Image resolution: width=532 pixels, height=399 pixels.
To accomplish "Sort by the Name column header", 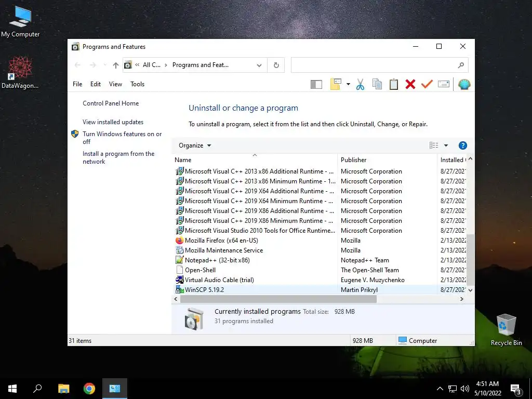I will coord(255,160).
